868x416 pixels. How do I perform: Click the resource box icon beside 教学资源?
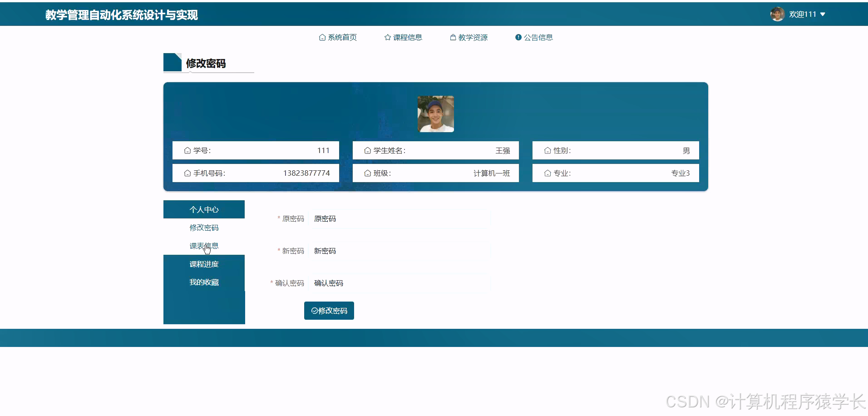click(x=452, y=37)
